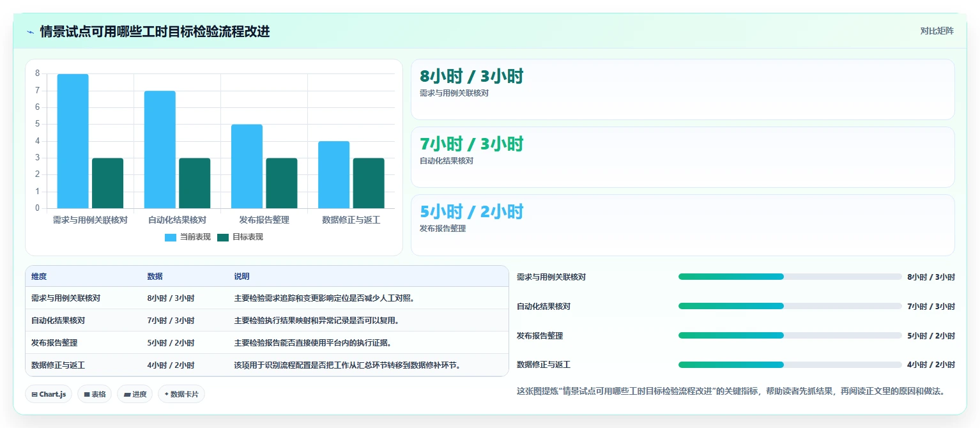Click the Chart.js tag chip

point(49,394)
